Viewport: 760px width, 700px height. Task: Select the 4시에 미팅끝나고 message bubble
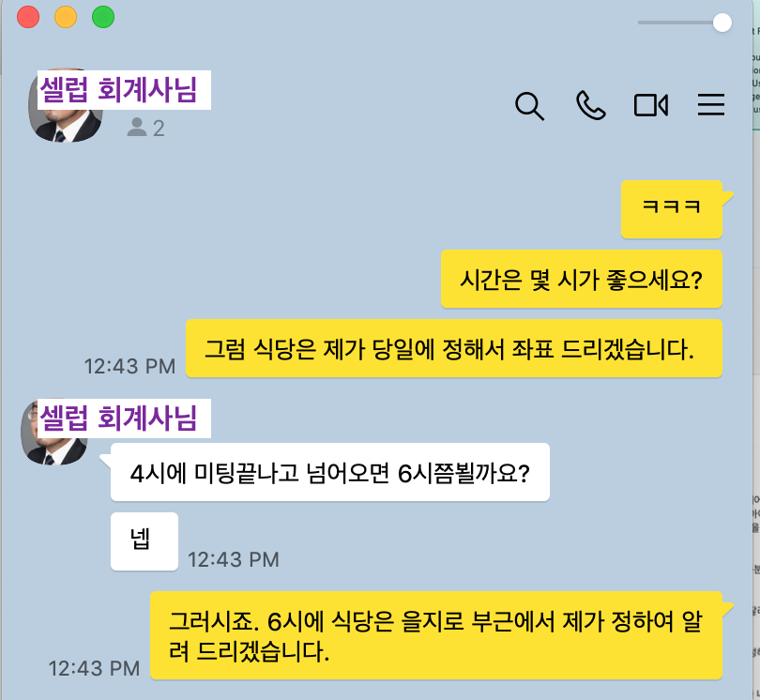pos(330,472)
